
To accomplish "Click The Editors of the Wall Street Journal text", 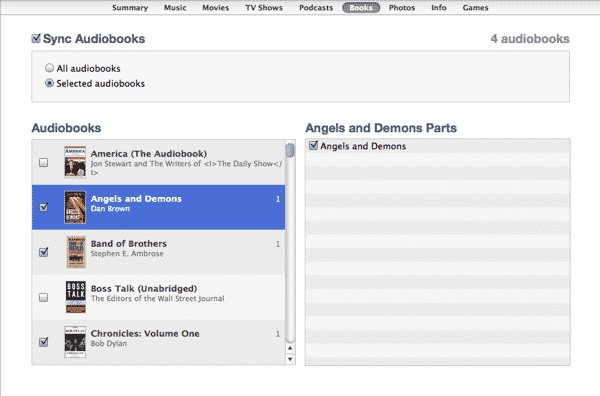I will 158,298.
